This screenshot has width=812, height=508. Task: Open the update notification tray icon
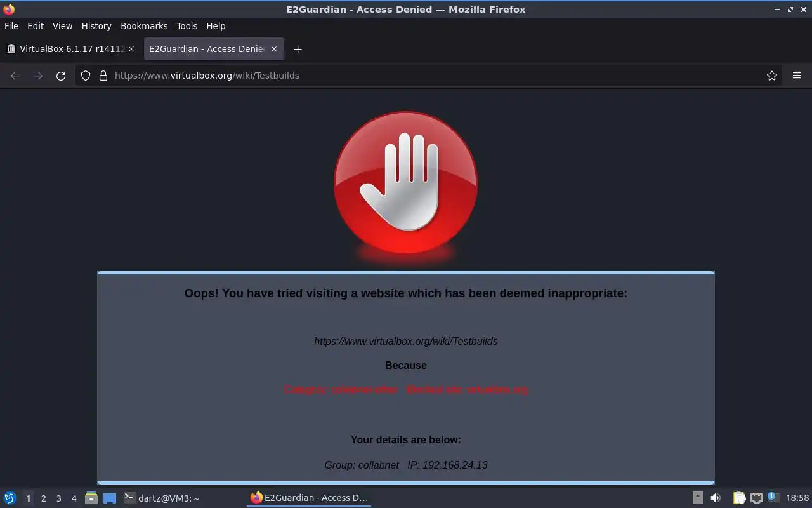(x=773, y=498)
